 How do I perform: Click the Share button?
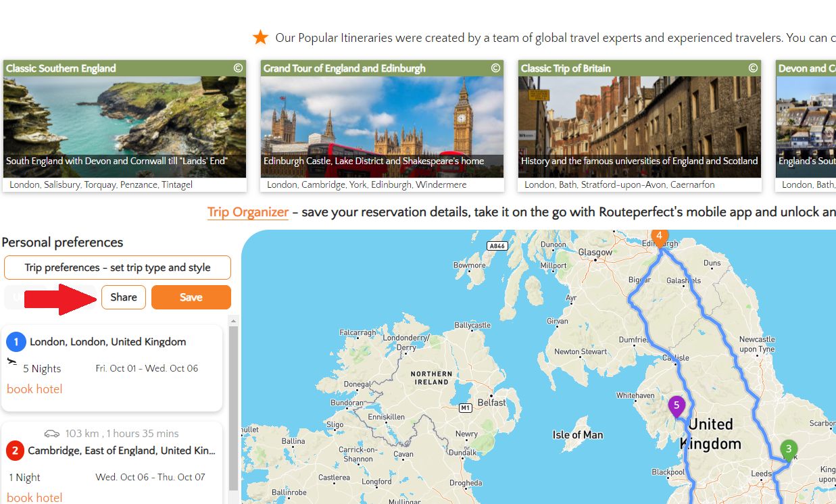point(124,297)
